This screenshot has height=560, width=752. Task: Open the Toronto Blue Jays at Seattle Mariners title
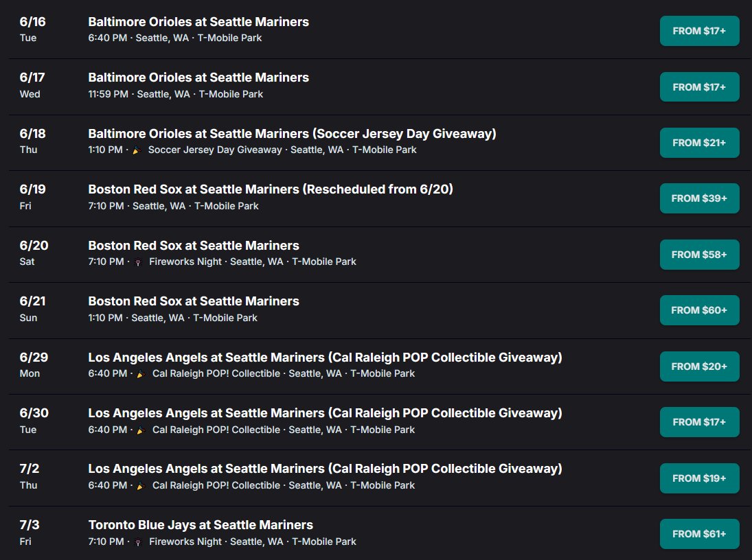coord(201,524)
